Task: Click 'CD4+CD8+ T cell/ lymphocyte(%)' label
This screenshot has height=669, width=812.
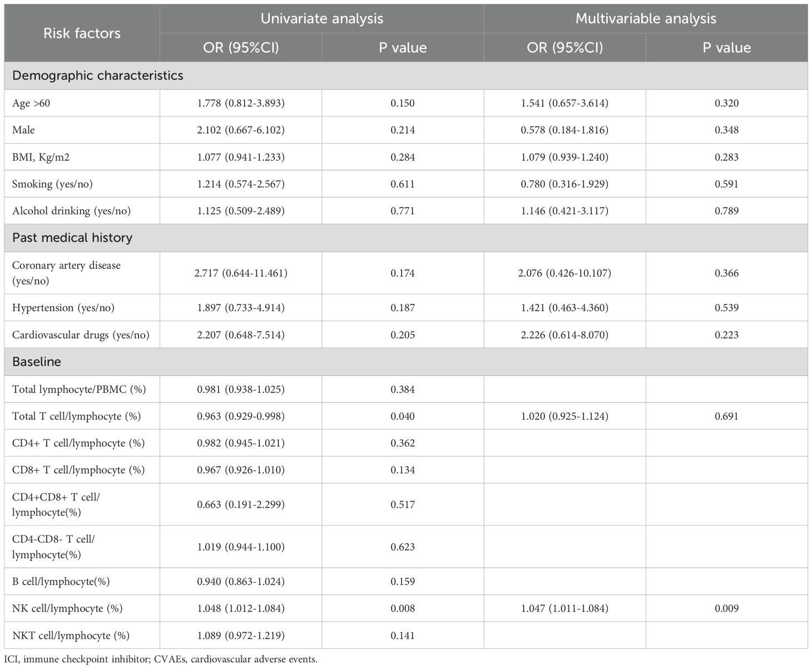Action: [x=56, y=504]
